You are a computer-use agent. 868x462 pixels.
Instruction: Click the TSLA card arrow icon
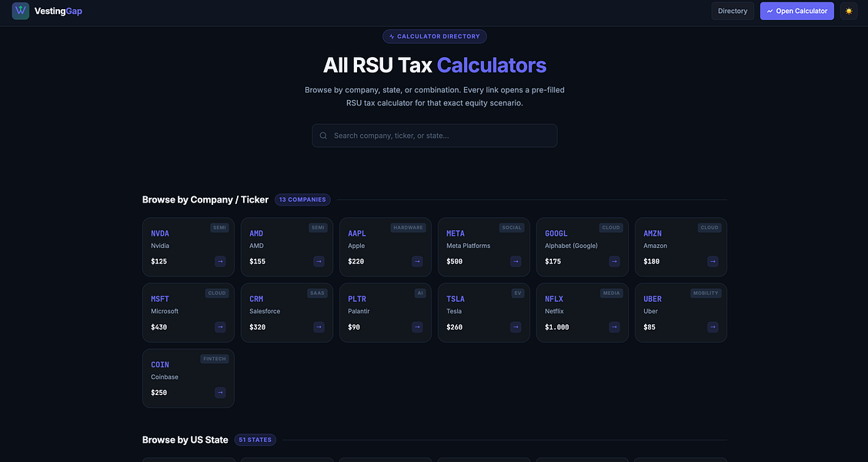[x=516, y=326]
